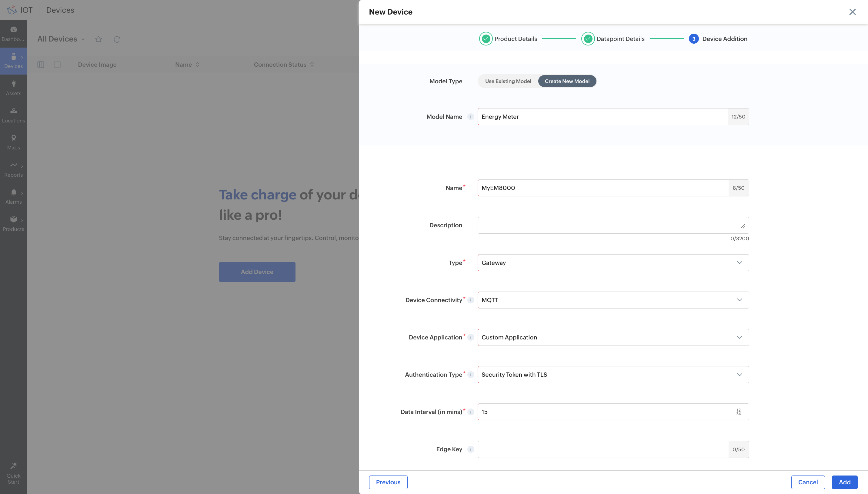Click the Authentication Type info icon

[470, 375]
